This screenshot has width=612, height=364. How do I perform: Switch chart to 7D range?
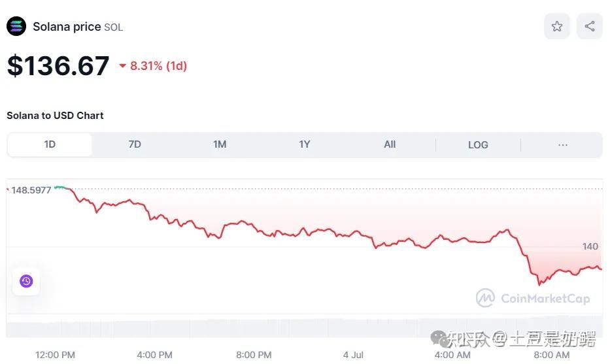click(135, 144)
